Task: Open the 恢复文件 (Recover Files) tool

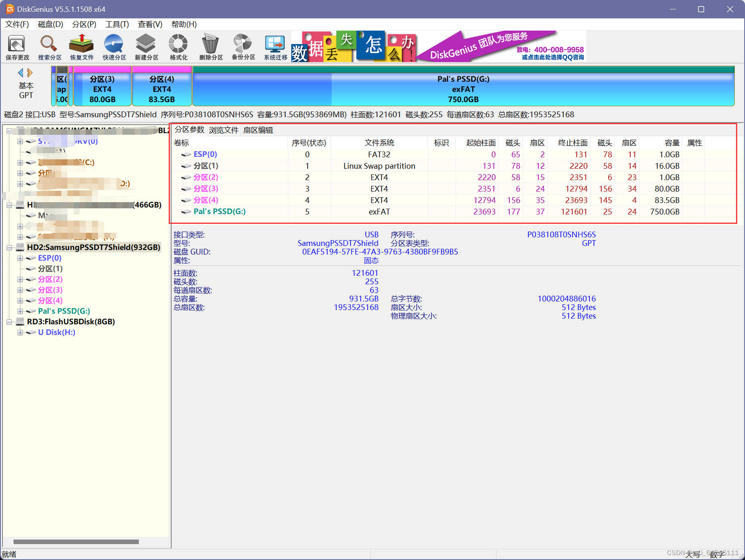Action: [x=81, y=46]
